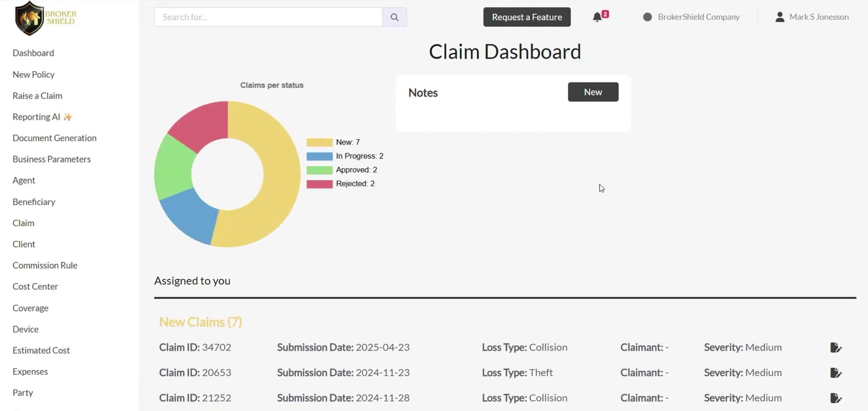Click Claim ID 20653 text
Screen dimensions: 868x411
pyautogui.click(x=195, y=373)
